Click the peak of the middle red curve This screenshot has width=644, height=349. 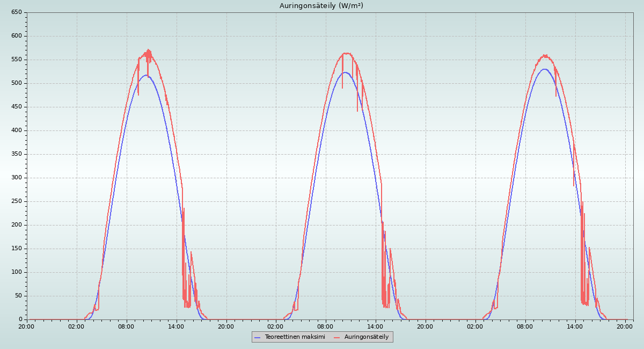click(x=347, y=53)
